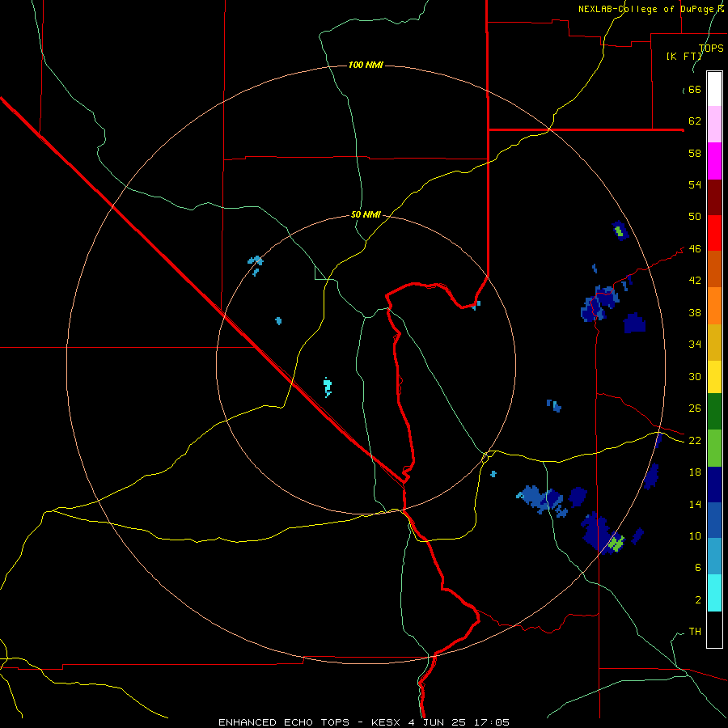Click the 34 value on the legend
Screen dimensions: 728x728
(x=695, y=344)
